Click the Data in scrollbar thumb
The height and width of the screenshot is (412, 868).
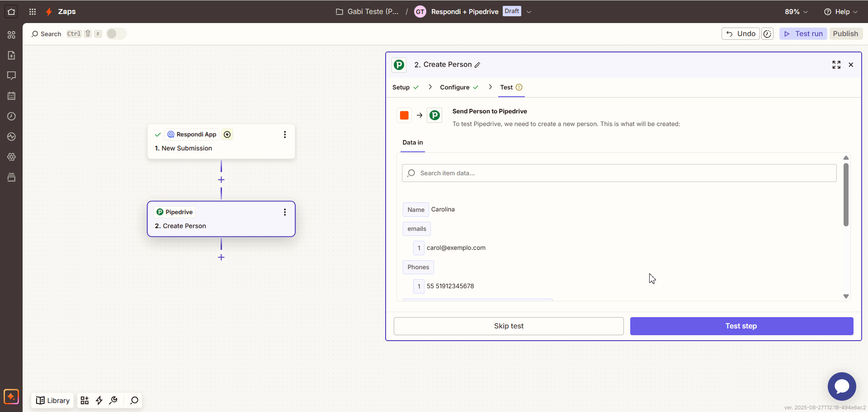(846, 194)
